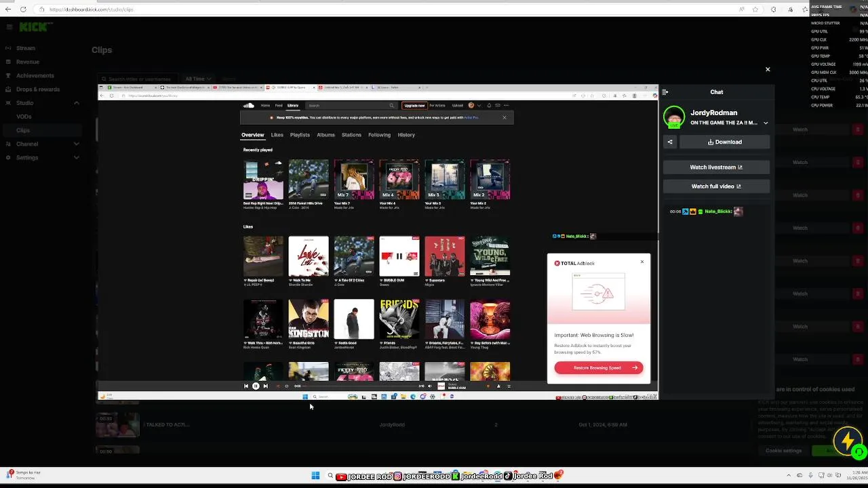The height and width of the screenshot is (488, 868).
Task: Open the Sean Kingston album cover
Action: (x=309, y=319)
